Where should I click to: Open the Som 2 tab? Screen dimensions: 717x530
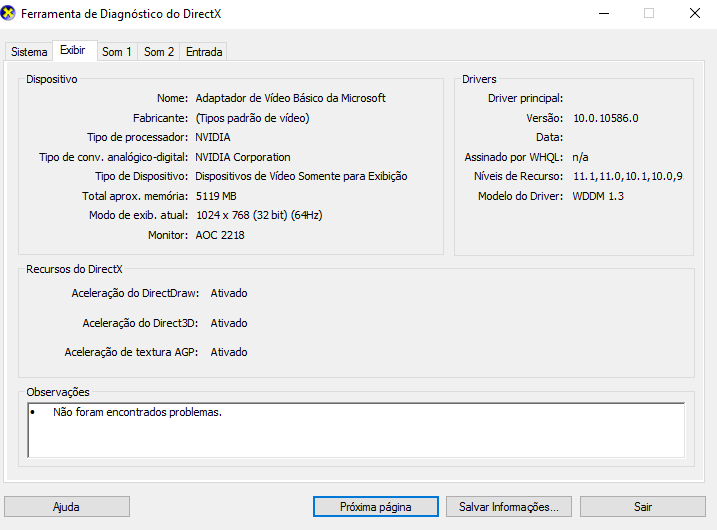click(159, 52)
